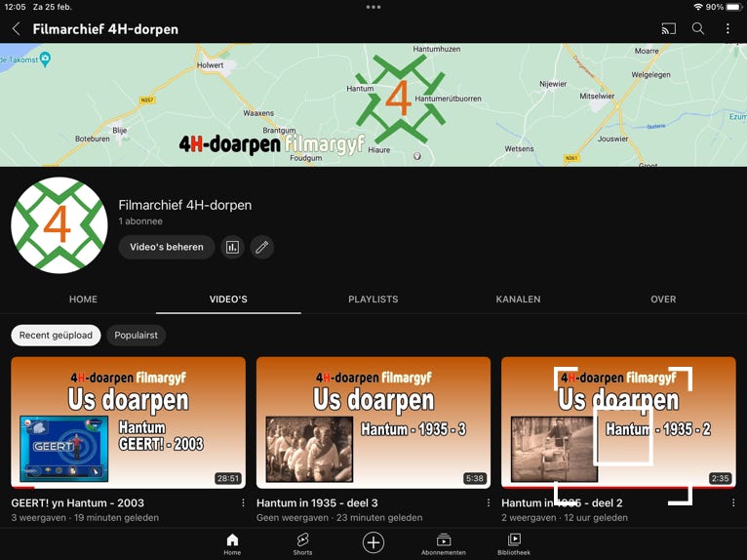Tap the 2:35 duration badge
Screen dimensions: 747x560
(720, 478)
